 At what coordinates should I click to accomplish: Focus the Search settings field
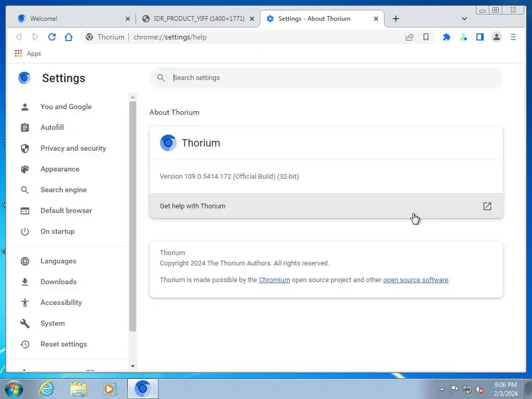click(326, 78)
